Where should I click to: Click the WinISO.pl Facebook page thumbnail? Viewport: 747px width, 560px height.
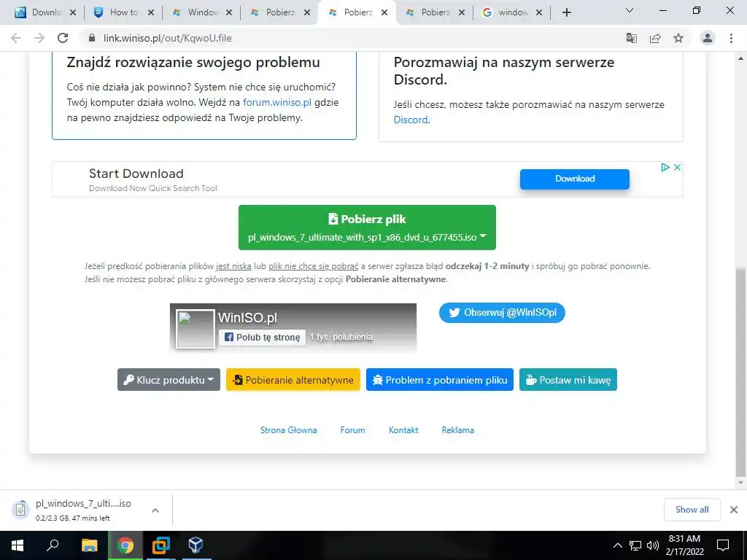coord(196,329)
